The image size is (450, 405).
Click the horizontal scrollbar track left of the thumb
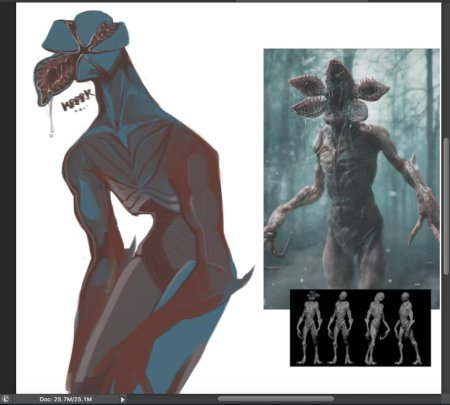point(172,399)
